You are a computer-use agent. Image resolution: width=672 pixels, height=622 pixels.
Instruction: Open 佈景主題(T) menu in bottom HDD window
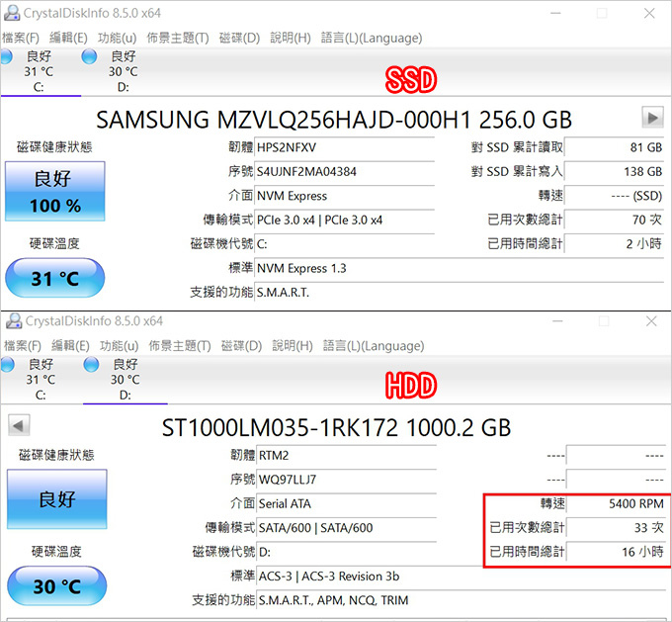180,346
